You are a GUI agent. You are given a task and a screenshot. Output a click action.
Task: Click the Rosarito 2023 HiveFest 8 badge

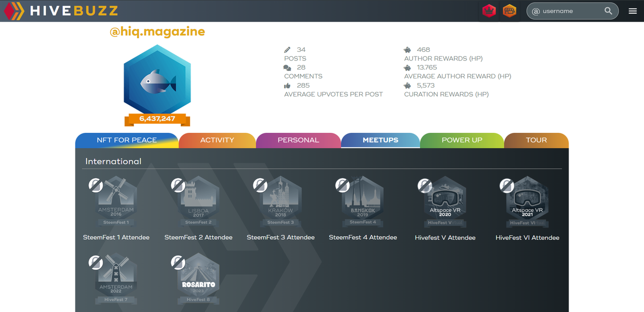(x=198, y=279)
